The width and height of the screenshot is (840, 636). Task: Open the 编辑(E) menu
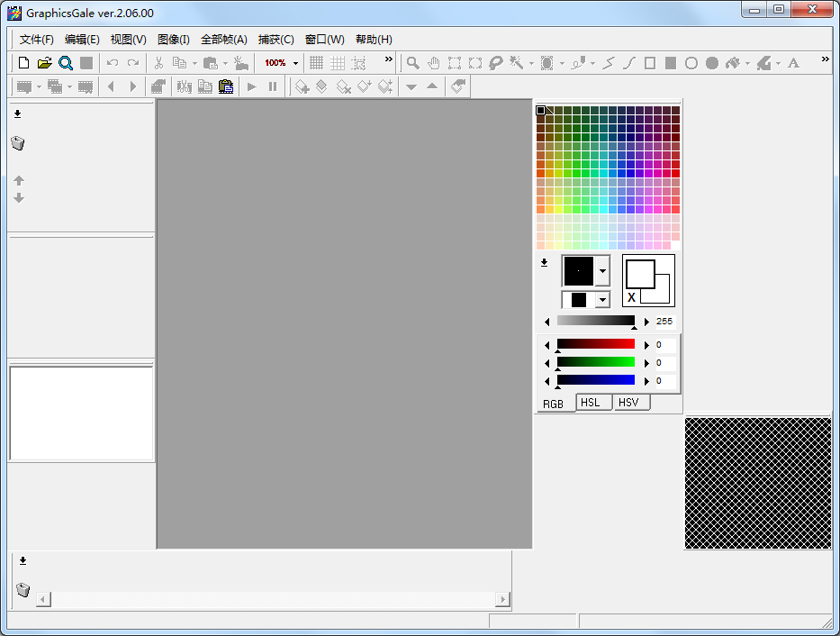coord(82,40)
